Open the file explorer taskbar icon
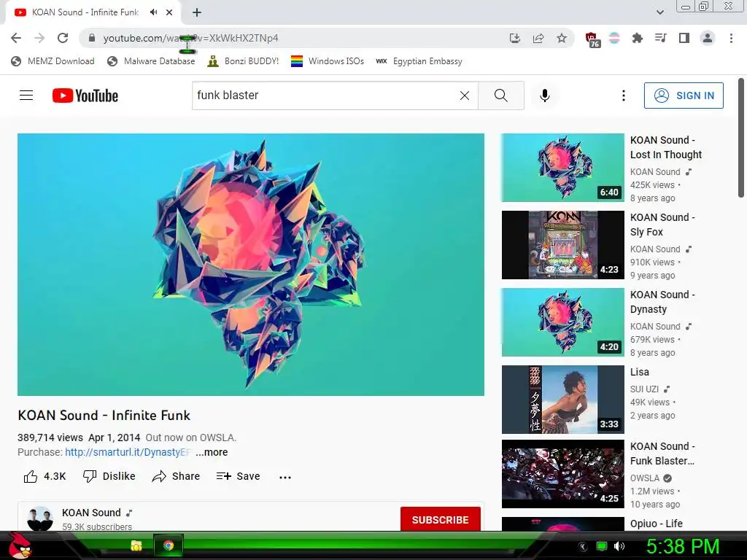Viewport: 747px width, 560px height. point(136,545)
